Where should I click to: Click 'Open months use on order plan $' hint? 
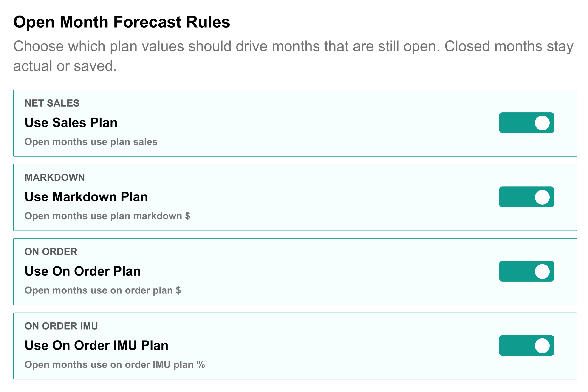[x=103, y=290]
